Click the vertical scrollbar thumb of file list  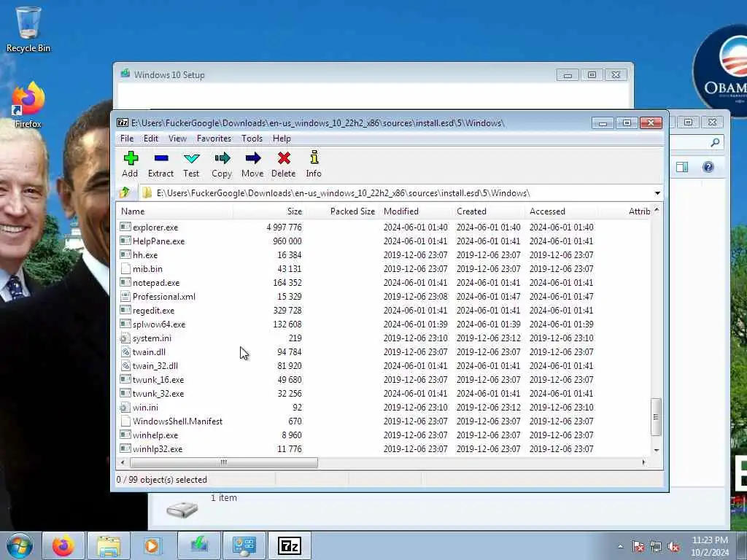point(656,417)
